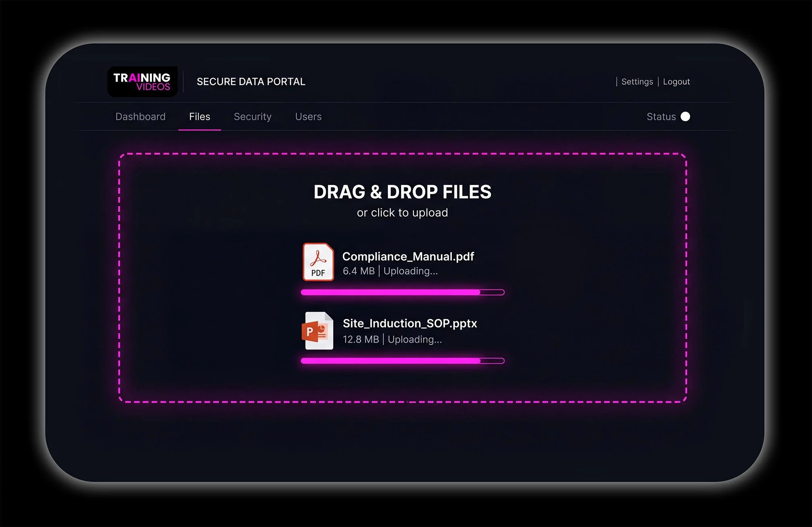Go to the Users tab
The height and width of the screenshot is (527, 812).
click(x=308, y=117)
